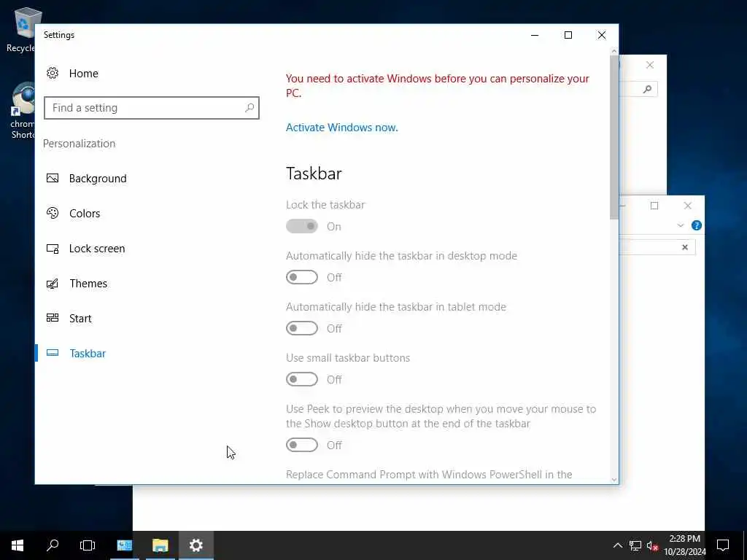The image size is (747, 560).
Task: Click the Lock screen icon
Action: (x=53, y=248)
